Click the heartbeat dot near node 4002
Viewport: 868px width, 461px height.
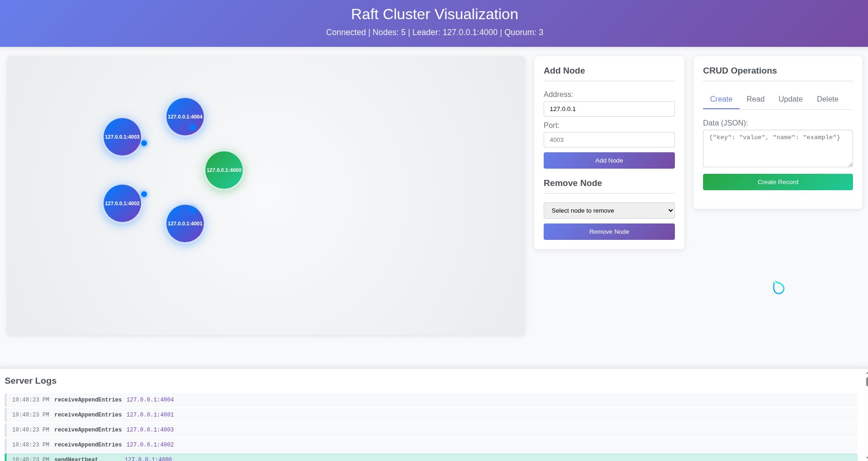pos(144,193)
